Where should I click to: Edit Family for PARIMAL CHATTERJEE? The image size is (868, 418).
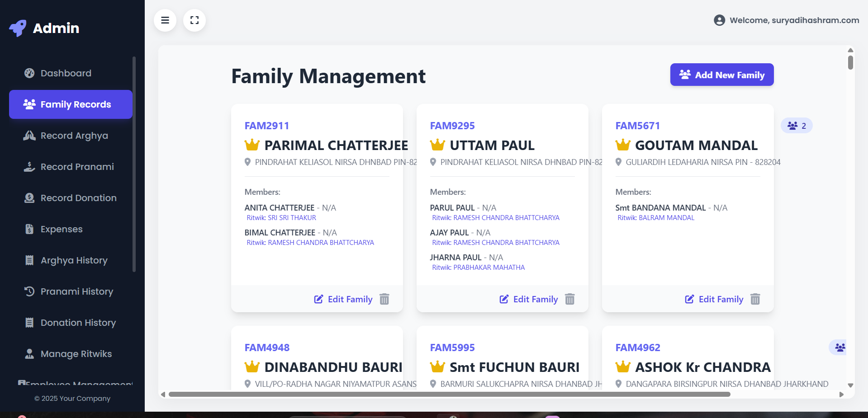(x=343, y=299)
